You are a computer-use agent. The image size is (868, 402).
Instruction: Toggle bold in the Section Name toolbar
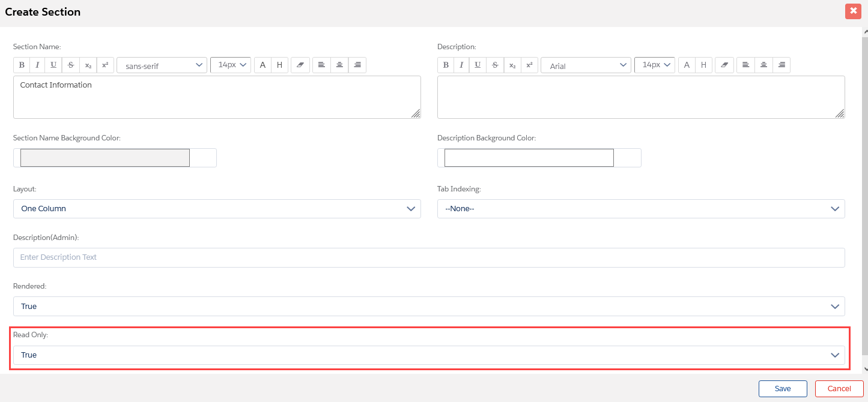point(22,65)
